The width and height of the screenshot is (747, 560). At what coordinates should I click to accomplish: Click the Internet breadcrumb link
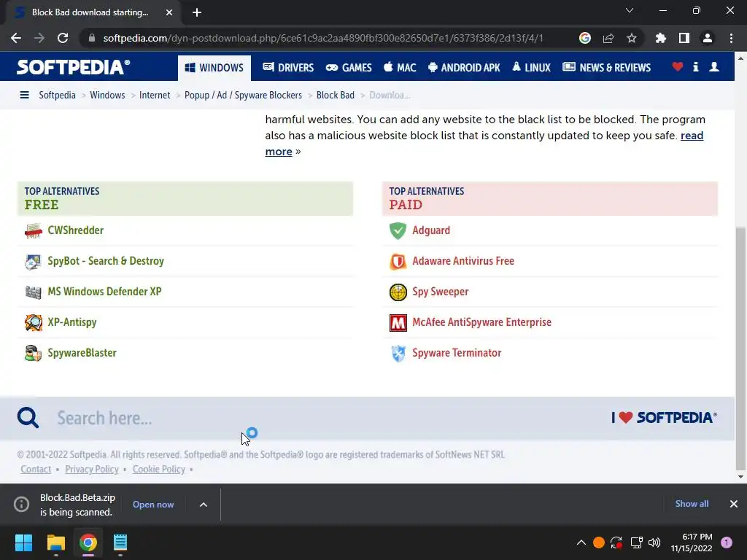(x=155, y=96)
